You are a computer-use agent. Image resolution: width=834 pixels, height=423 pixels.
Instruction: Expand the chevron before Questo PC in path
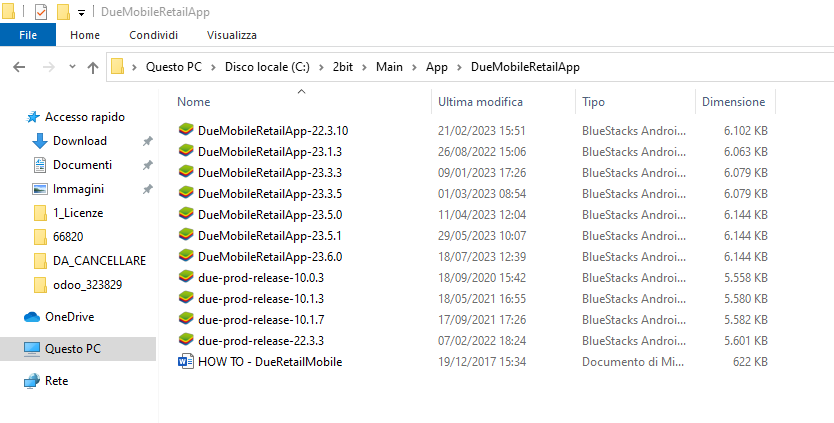point(135,67)
